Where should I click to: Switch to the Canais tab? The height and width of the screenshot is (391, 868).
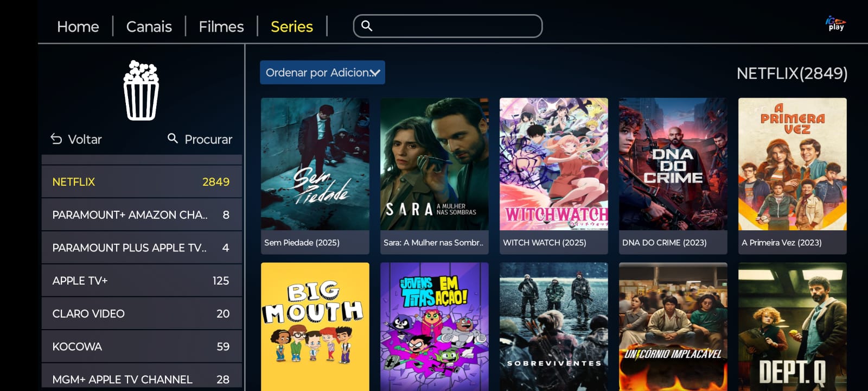[x=149, y=27]
